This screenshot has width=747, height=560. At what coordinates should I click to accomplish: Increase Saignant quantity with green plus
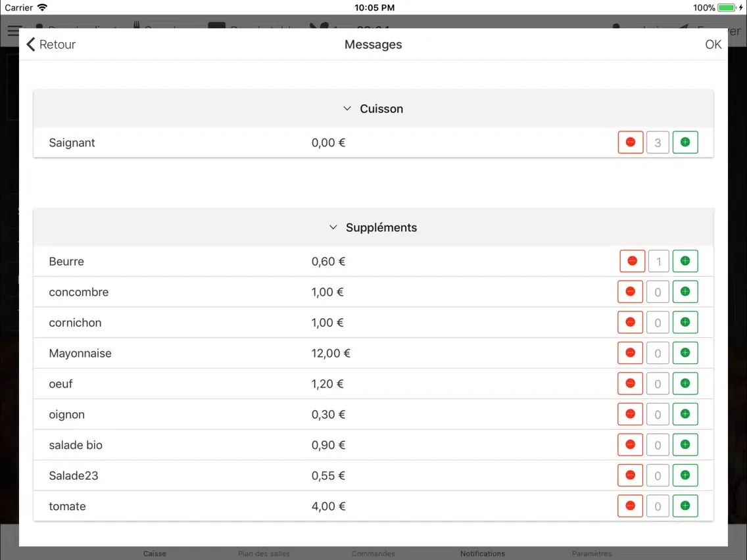coord(685,143)
